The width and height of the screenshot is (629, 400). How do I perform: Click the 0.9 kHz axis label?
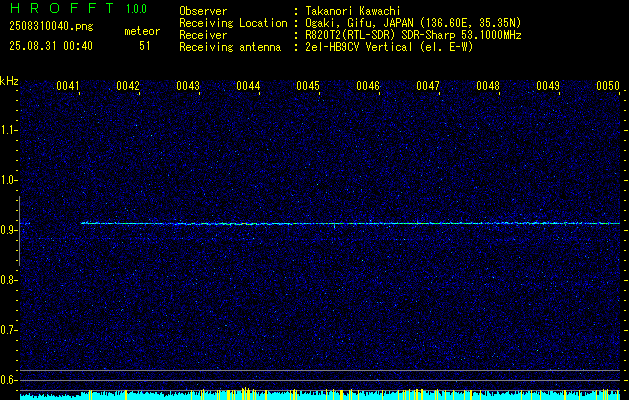tap(8, 230)
